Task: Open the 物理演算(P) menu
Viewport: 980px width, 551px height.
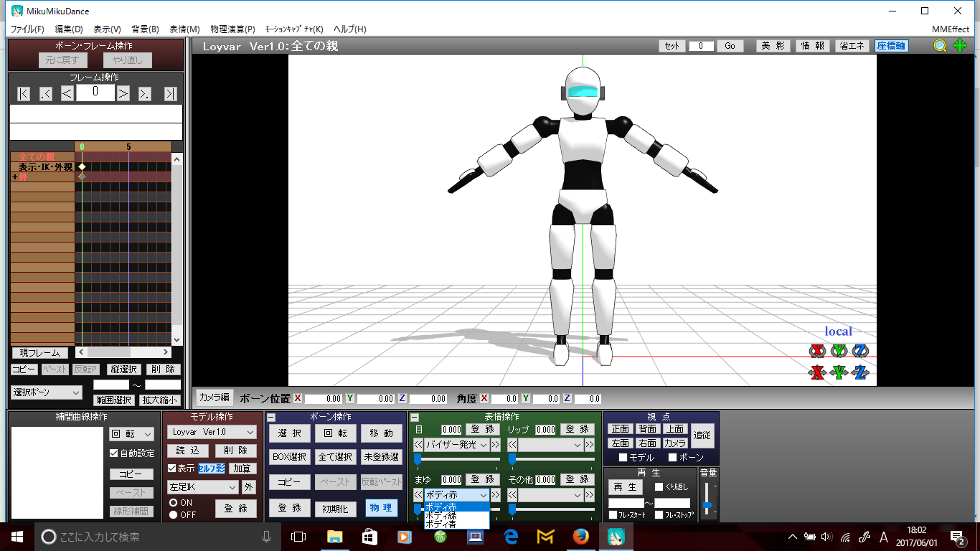Action: tap(232, 29)
